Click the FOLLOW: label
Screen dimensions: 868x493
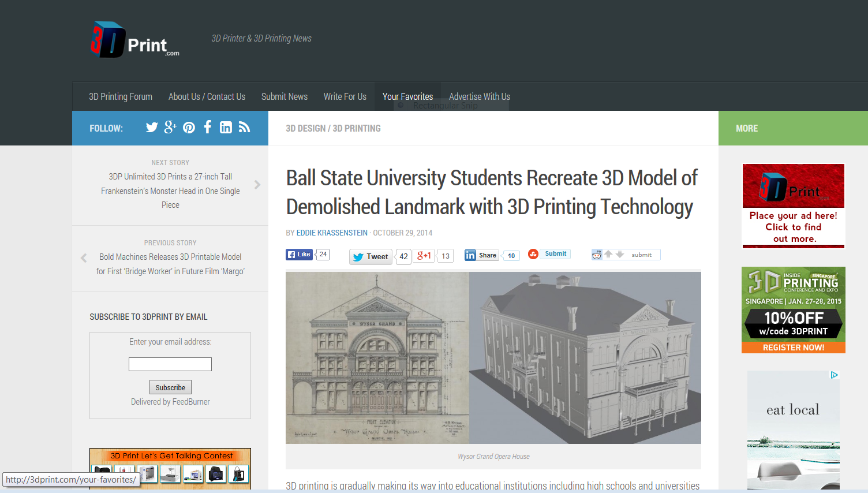pyautogui.click(x=106, y=128)
